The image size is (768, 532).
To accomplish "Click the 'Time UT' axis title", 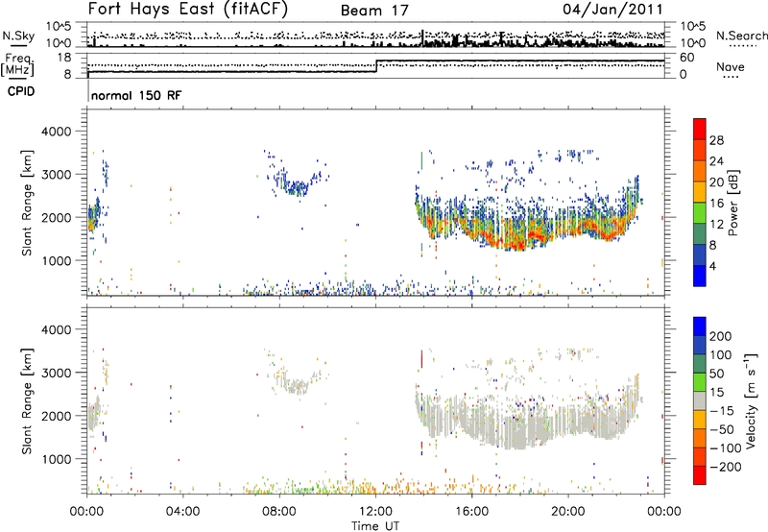I will coord(375,525).
